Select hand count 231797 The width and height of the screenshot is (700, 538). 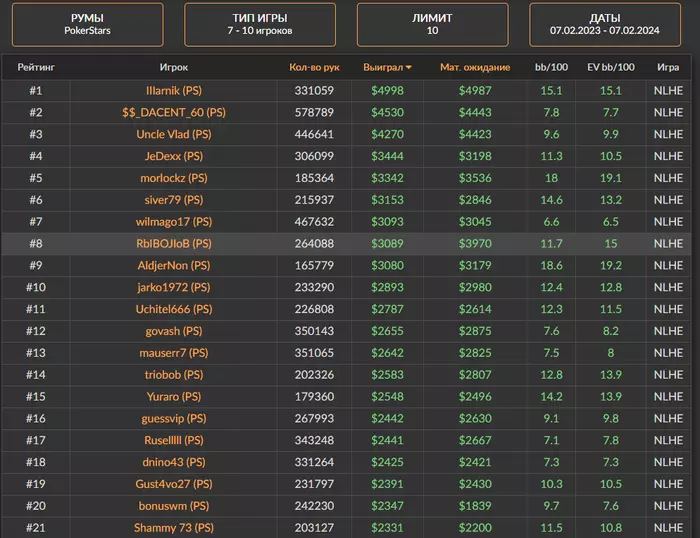(x=314, y=484)
